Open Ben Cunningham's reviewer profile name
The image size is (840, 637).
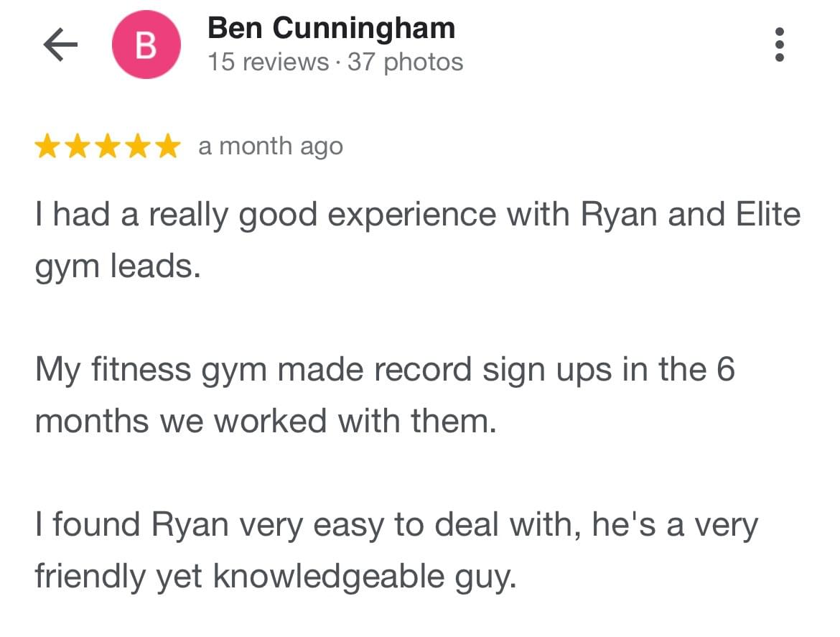tap(331, 28)
